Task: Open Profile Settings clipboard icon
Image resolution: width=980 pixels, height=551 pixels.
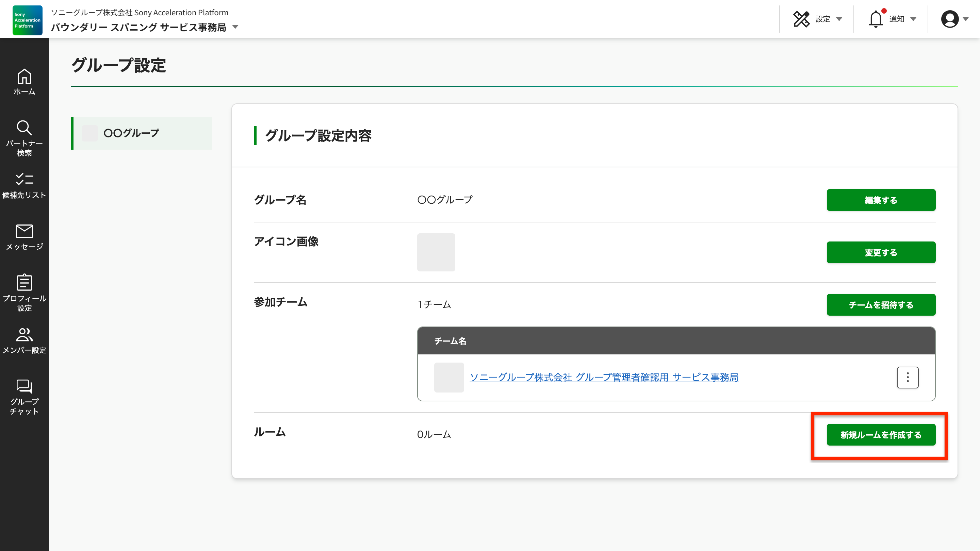Action: point(24,283)
